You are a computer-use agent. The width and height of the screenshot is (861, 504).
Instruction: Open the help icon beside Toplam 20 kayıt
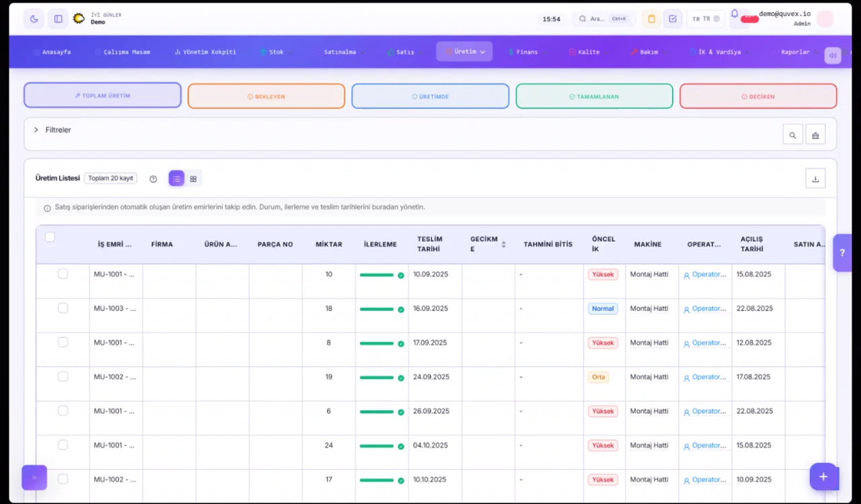point(153,179)
